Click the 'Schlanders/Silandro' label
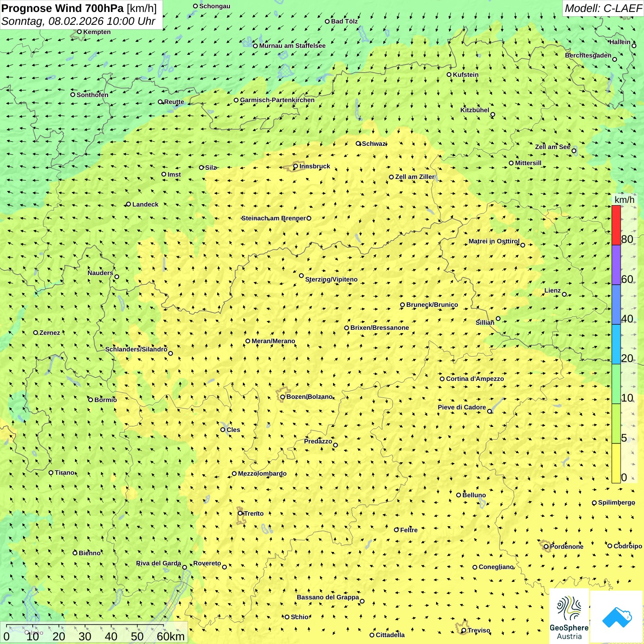Image resolution: width=644 pixels, height=644 pixels. click(x=136, y=349)
